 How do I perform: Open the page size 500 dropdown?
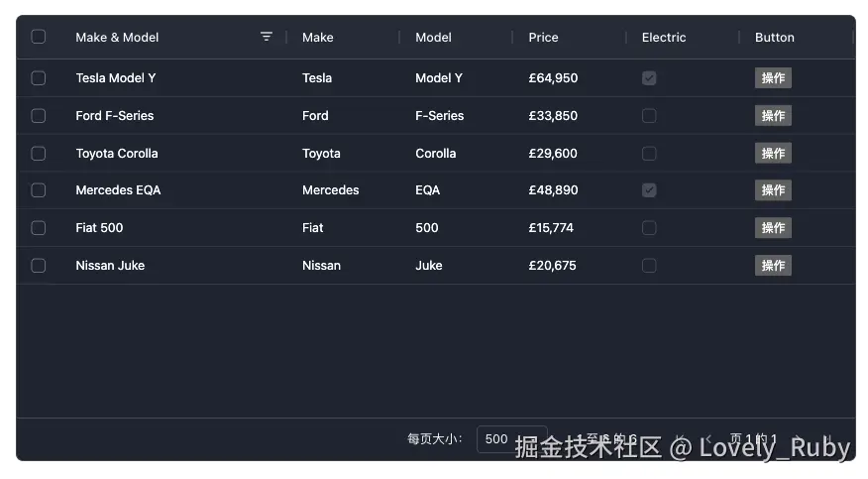point(509,438)
